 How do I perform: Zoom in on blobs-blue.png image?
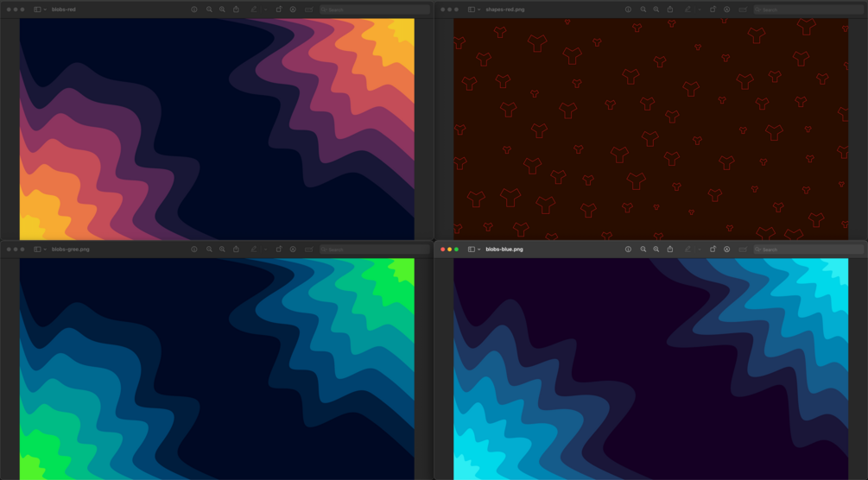pos(656,249)
